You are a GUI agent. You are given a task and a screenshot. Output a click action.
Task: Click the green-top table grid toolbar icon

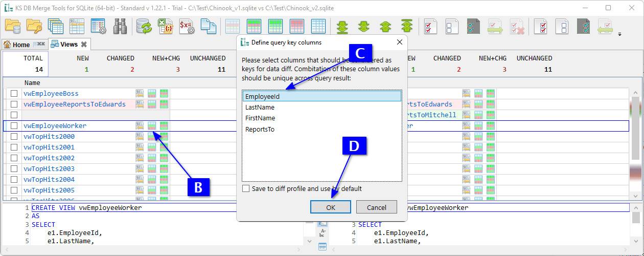pyautogui.click(x=254, y=26)
